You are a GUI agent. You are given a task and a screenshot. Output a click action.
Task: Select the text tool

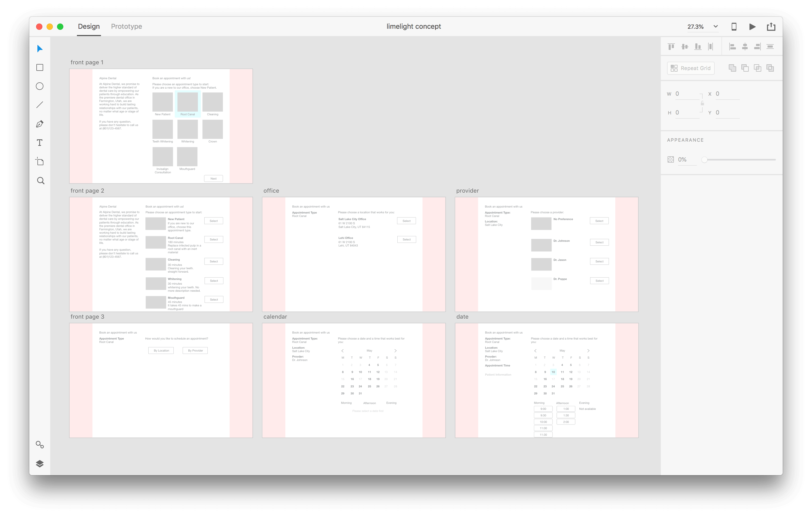click(x=40, y=142)
